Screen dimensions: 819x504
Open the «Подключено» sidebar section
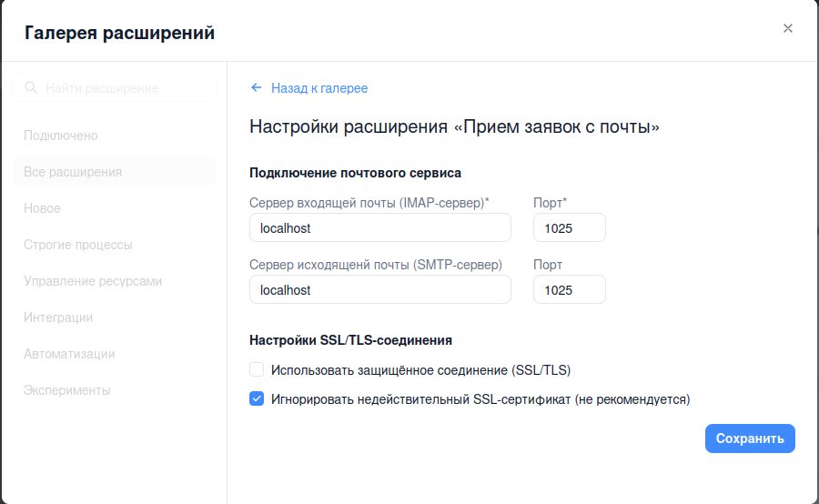click(x=61, y=136)
